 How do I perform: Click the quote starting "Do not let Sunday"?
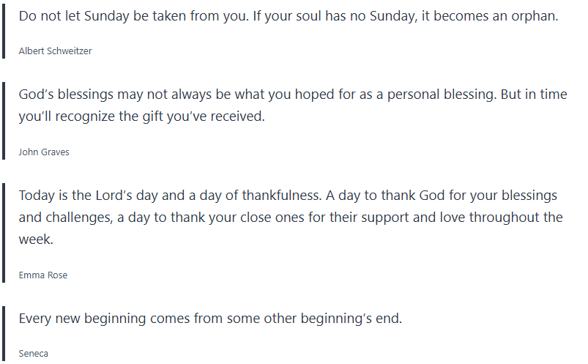click(289, 16)
